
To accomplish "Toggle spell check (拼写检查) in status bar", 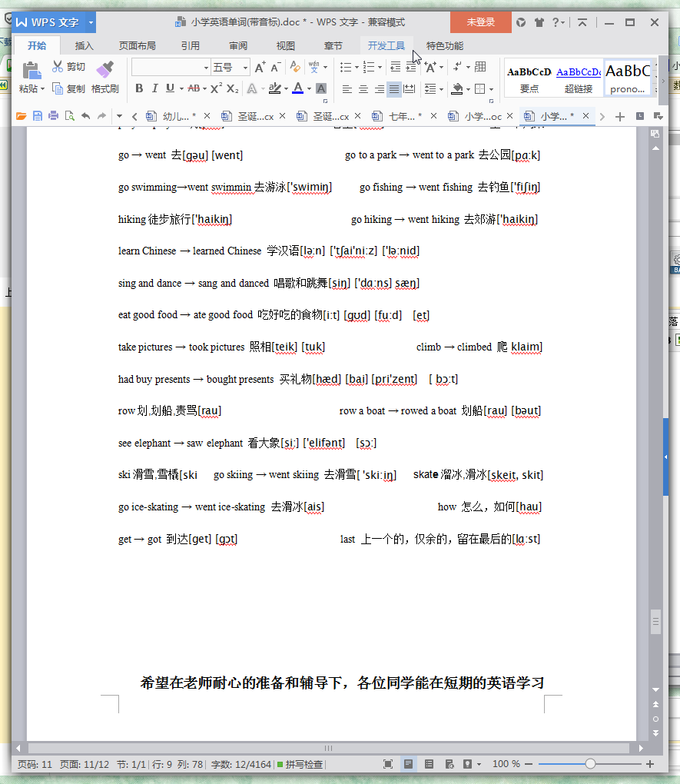I will tap(300, 764).
